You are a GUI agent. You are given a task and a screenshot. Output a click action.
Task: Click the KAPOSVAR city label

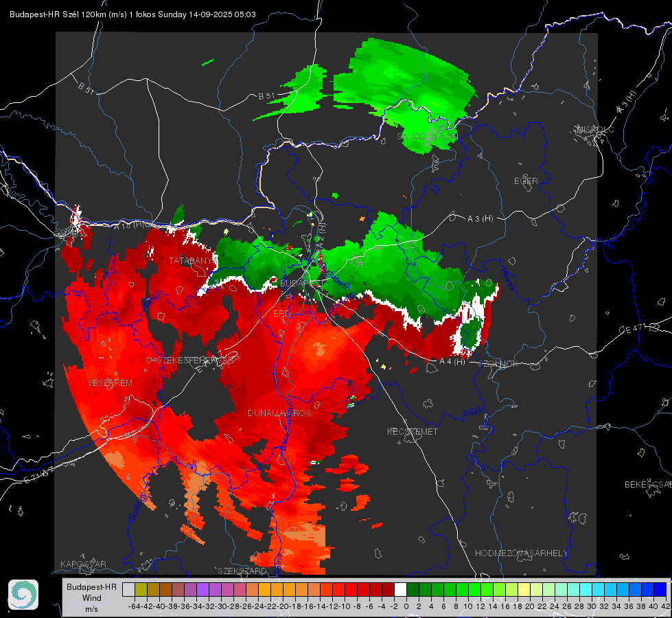pyautogui.click(x=83, y=564)
